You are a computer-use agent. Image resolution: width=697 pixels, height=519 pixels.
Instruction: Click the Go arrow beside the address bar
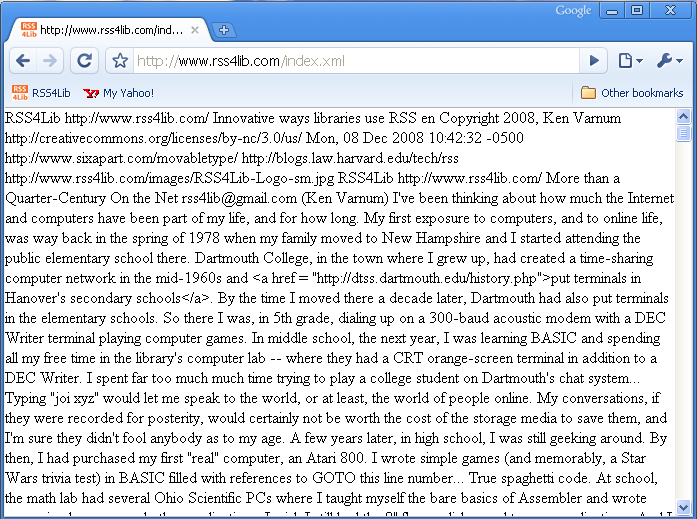coord(594,60)
